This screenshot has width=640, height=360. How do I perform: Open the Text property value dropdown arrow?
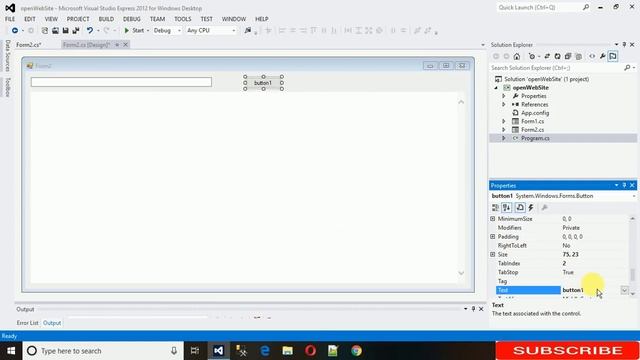624,290
